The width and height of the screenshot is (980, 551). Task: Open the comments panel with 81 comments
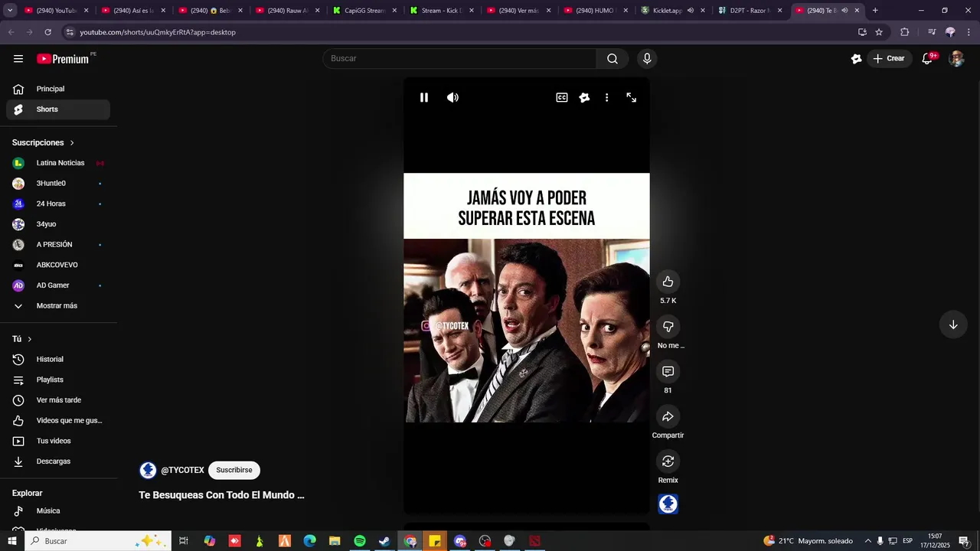pos(668,371)
